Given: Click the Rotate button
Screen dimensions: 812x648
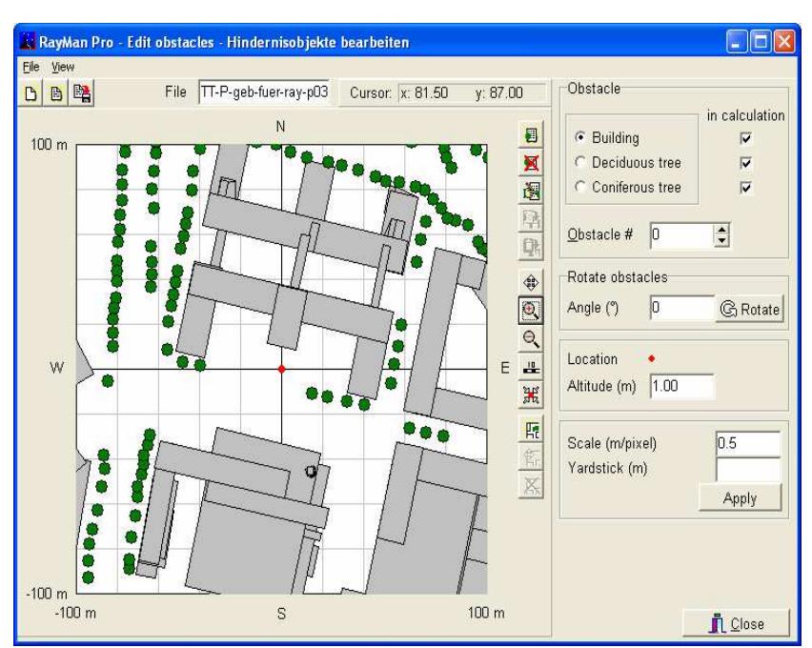Looking at the screenshot, I should pyautogui.click(x=749, y=310).
